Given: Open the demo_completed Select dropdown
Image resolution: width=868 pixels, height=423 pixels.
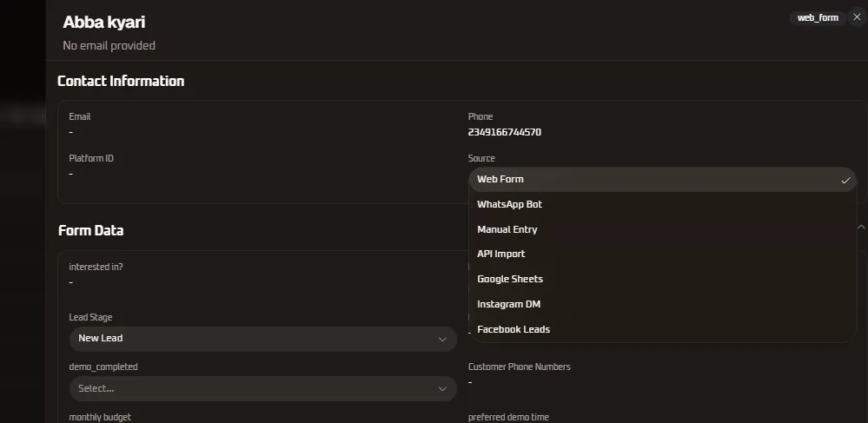Looking at the screenshot, I should pyautogui.click(x=263, y=388).
